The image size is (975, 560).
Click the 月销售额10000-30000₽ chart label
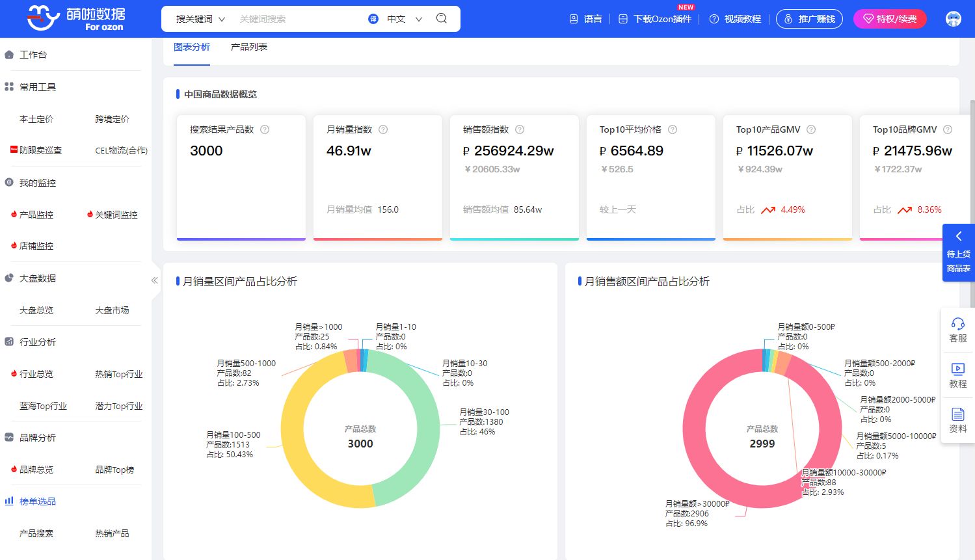pyautogui.click(x=844, y=482)
